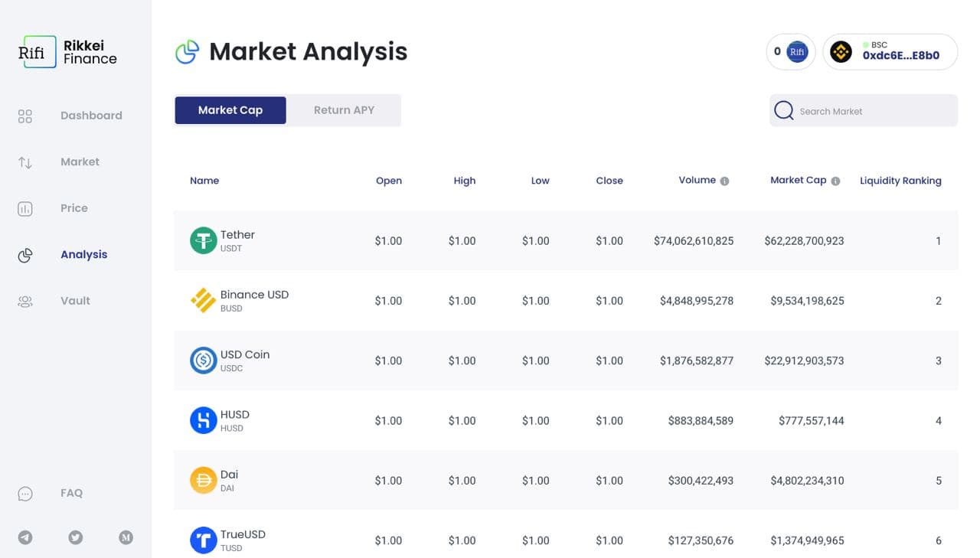Click the HUSD coin icon
This screenshot has height=558, width=980.
(x=204, y=420)
